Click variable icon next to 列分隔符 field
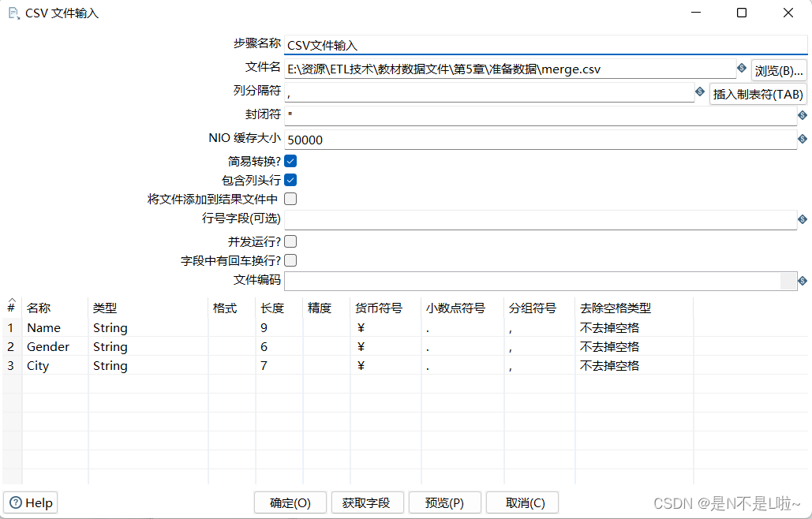The height and width of the screenshot is (519, 812). [x=700, y=92]
